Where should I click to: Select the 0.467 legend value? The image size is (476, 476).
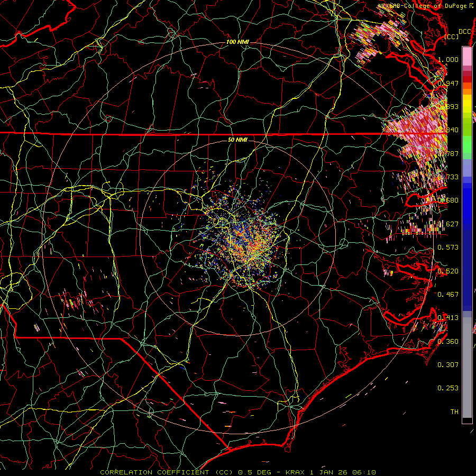pyautogui.click(x=448, y=294)
